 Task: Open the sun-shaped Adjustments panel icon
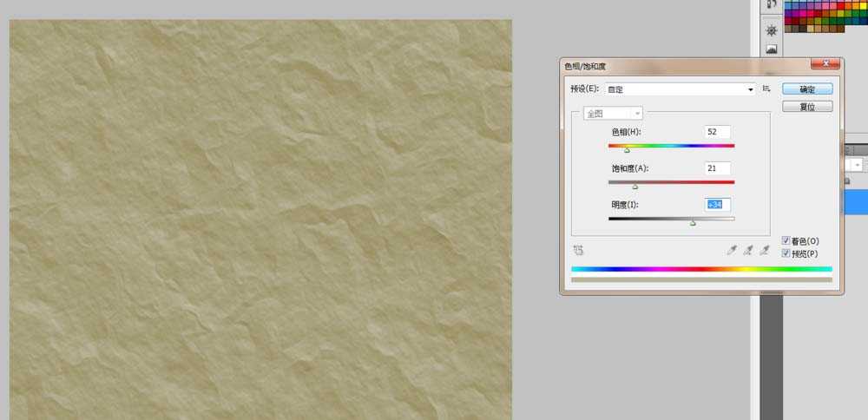tap(771, 29)
